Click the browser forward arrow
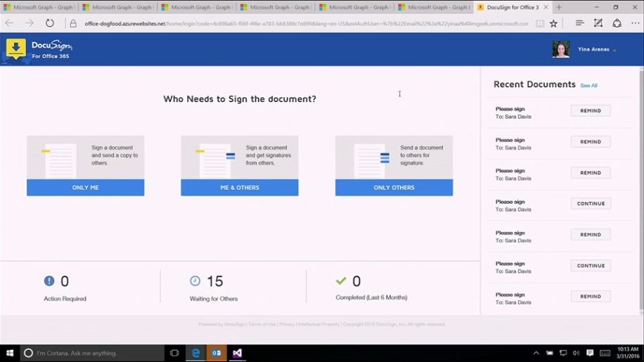This screenshot has height=362, width=644. [x=29, y=23]
